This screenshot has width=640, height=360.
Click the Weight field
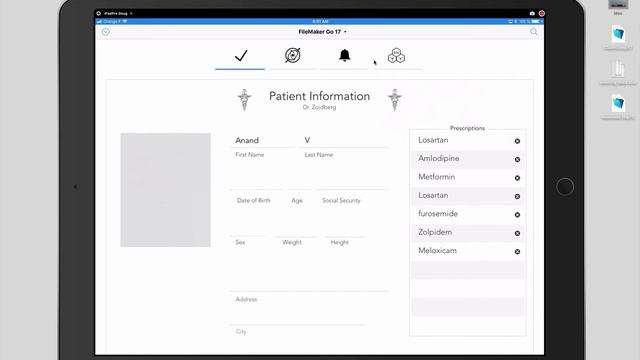click(x=295, y=229)
